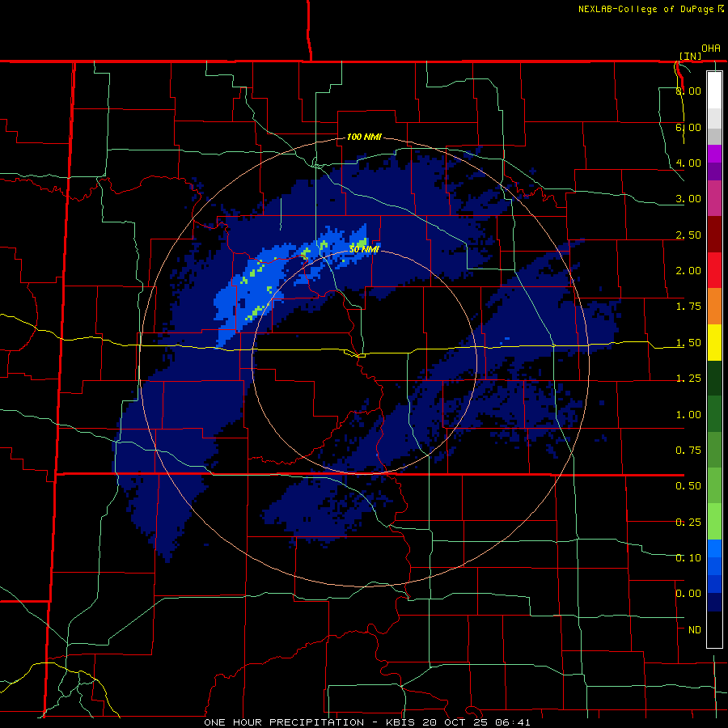Click the ND legend label
Viewport: 728px width, 728px height.
(x=695, y=630)
